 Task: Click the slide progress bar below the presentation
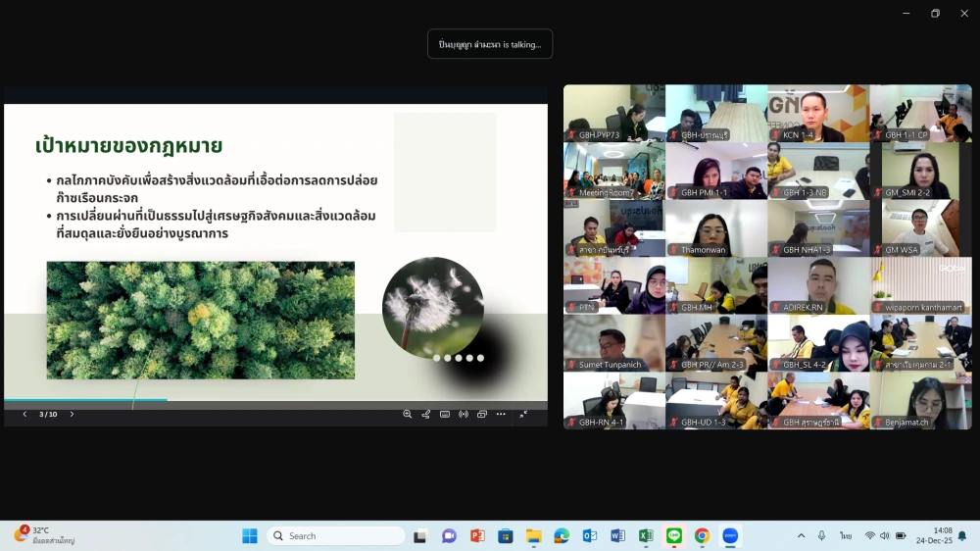point(275,400)
